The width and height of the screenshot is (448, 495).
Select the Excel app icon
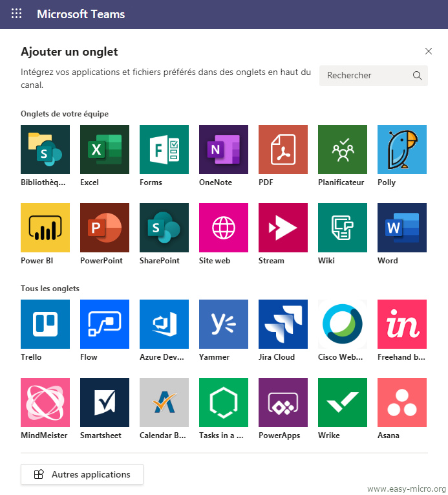point(105,149)
